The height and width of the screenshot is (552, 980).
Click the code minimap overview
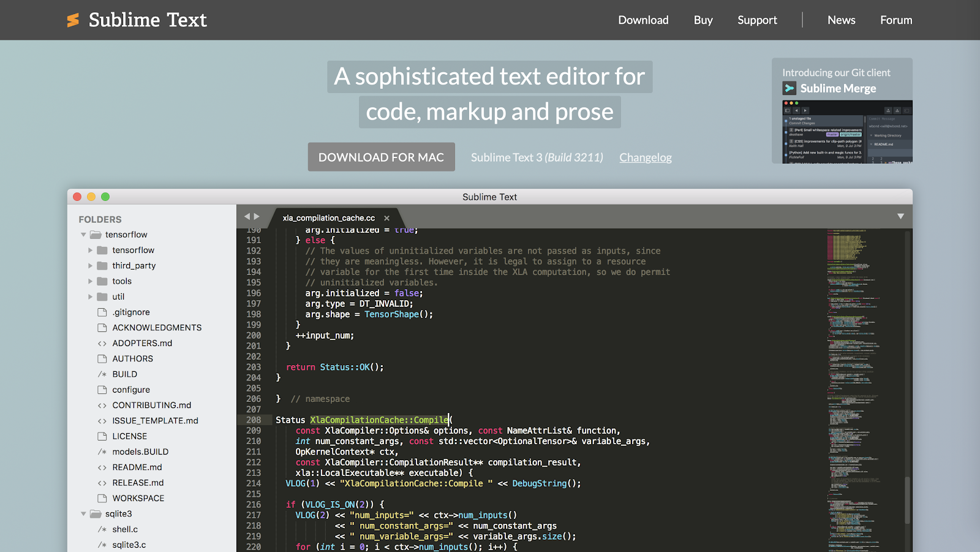[x=864, y=390]
